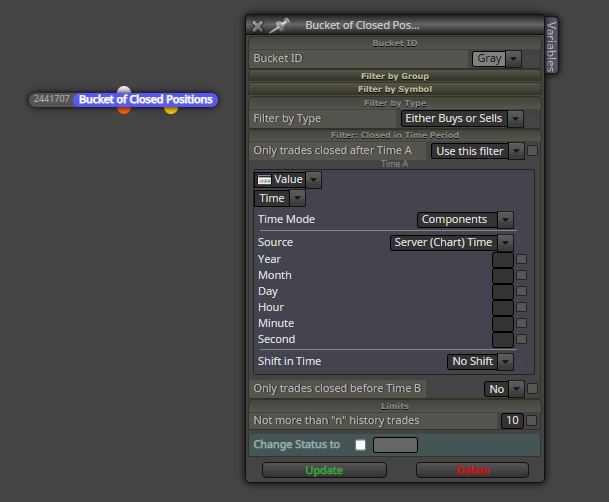
Task: Open the Time B No dropdown
Action: point(504,389)
